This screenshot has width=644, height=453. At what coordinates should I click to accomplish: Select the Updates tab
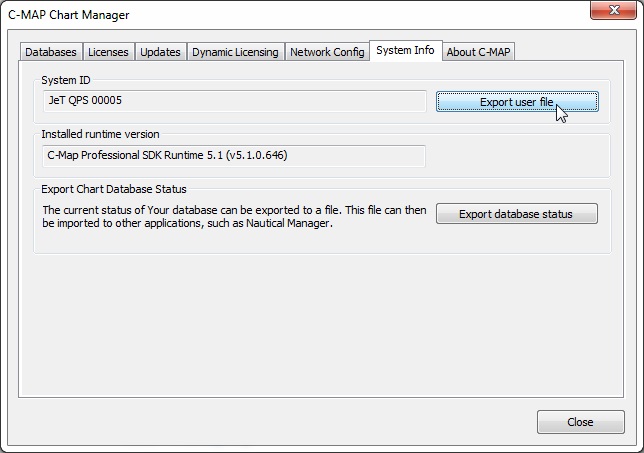tap(160, 52)
